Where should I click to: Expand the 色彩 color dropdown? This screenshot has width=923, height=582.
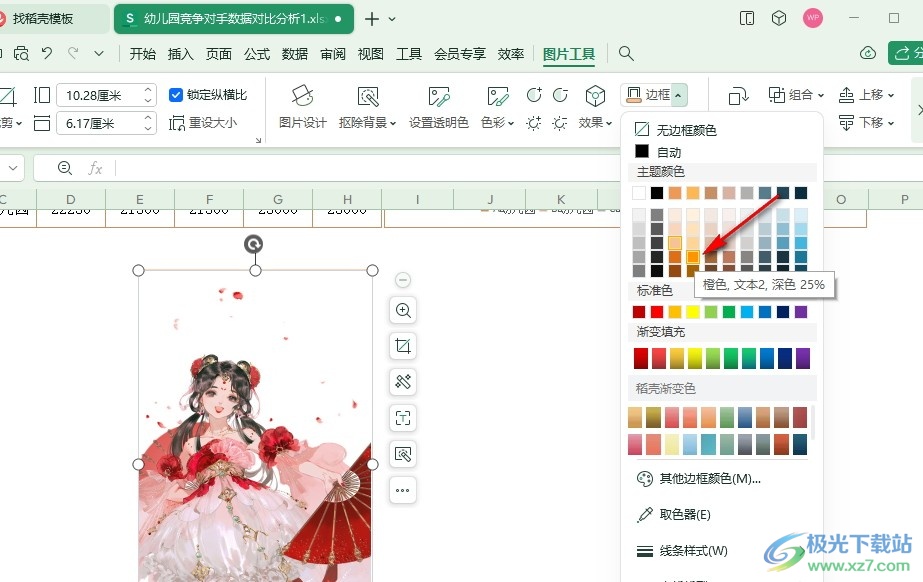pos(511,123)
